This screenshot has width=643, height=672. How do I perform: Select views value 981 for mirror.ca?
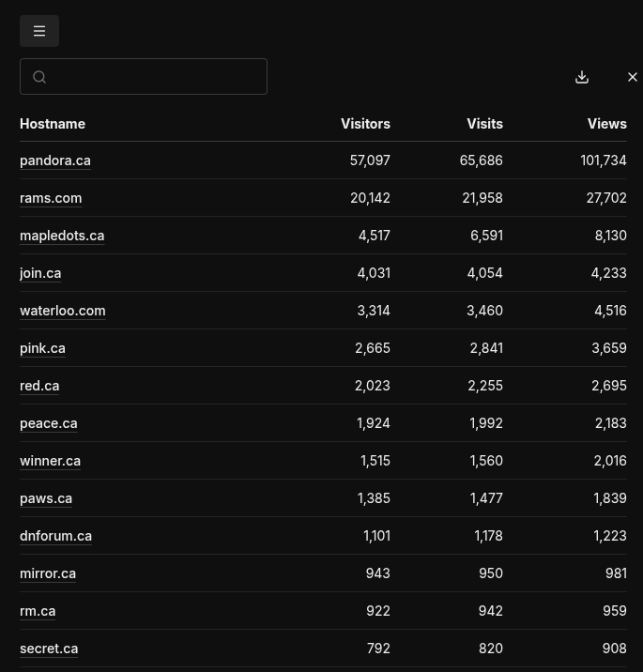click(616, 573)
